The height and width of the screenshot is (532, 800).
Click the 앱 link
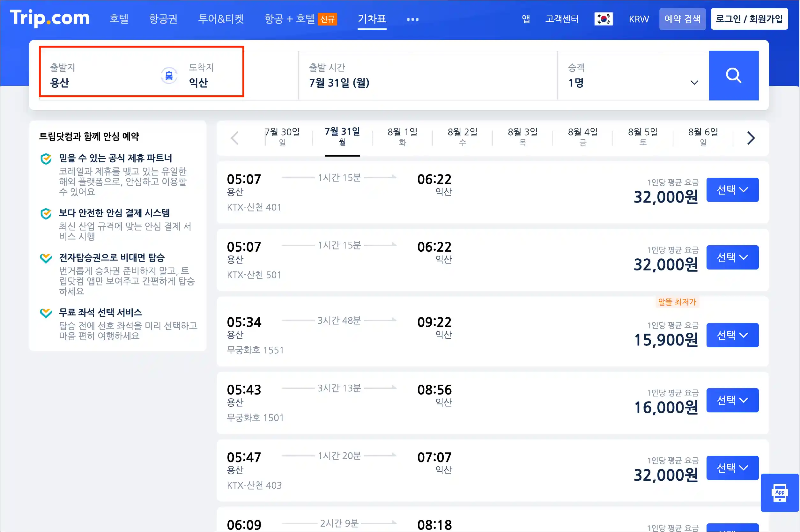click(x=526, y=19)
